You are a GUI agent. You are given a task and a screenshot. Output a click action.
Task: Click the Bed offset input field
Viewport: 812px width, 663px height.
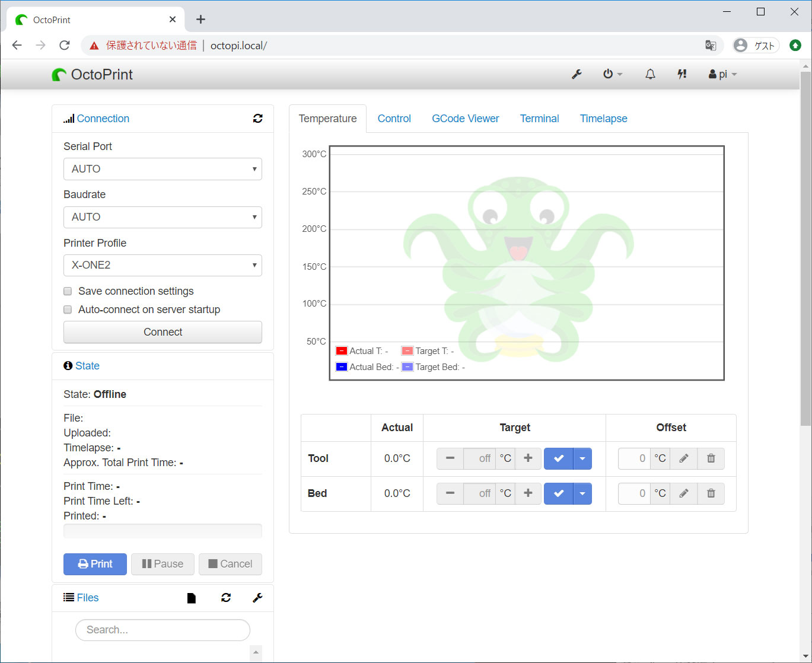point(634,493)
